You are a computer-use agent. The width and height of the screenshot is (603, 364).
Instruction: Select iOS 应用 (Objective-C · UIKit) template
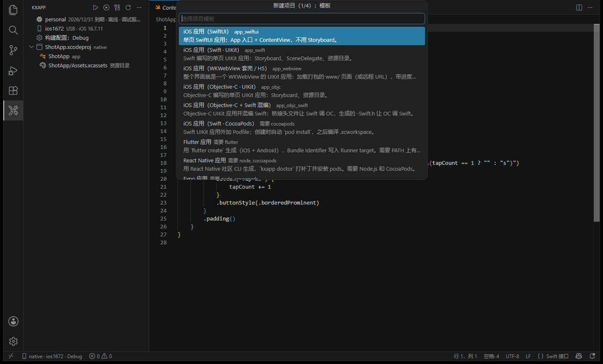[302, 91]
